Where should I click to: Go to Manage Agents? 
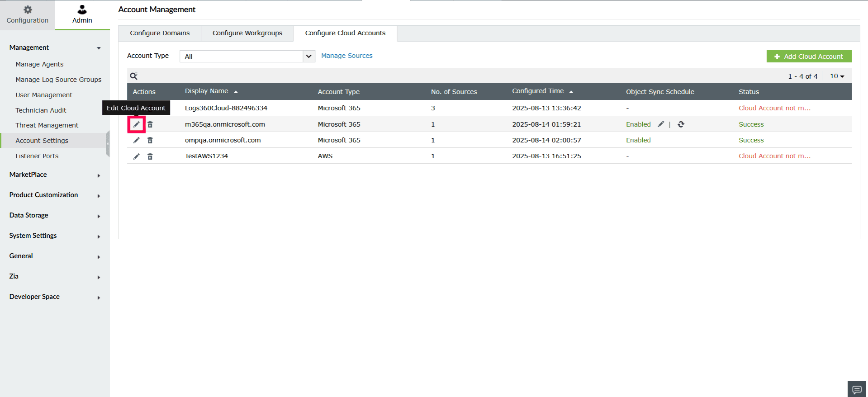[39, 64]
